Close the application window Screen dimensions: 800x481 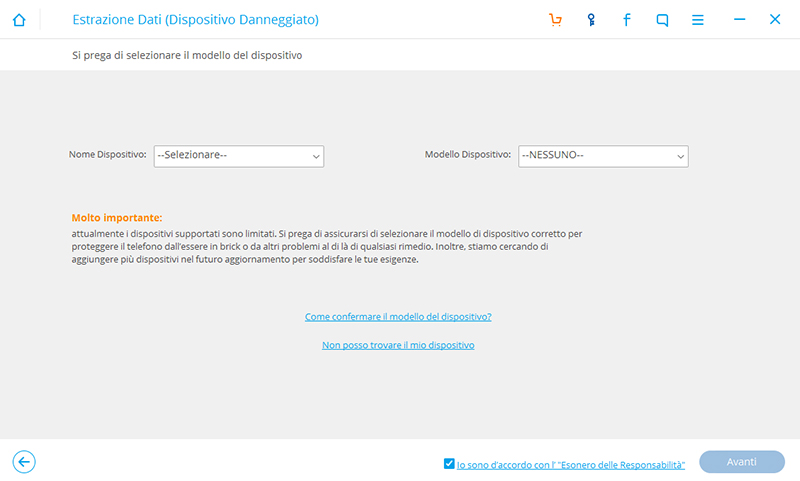[x=774, y=19]
